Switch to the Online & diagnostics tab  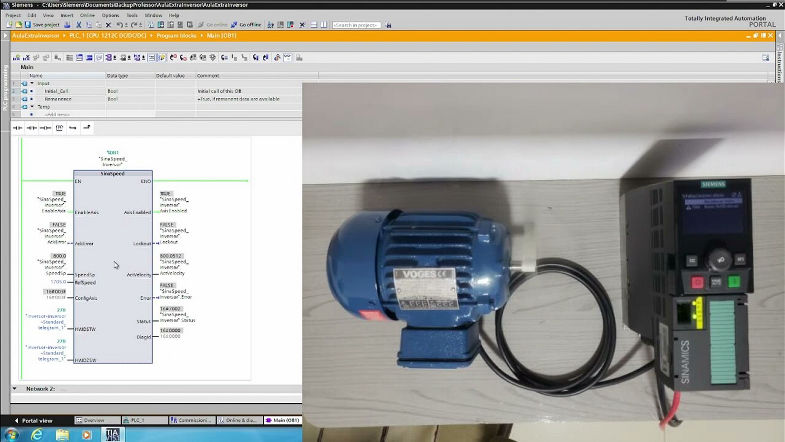coord(240,420)
